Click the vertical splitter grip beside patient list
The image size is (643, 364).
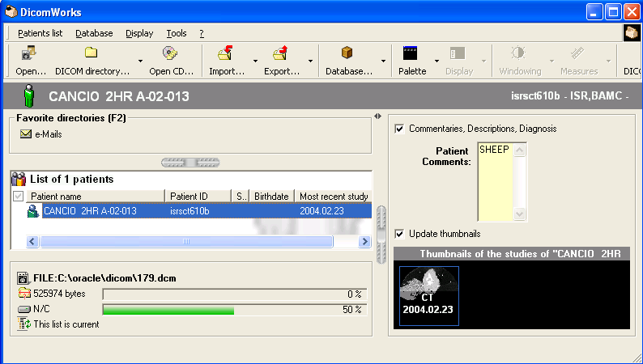tap(381, 235)
